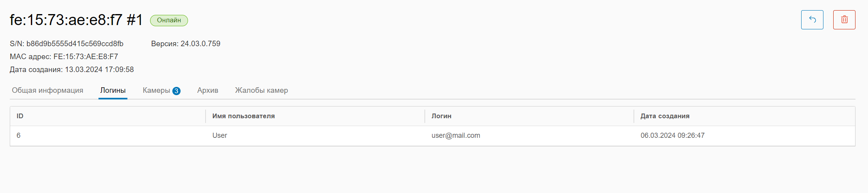Open the Общая информация tab

pos(48,90)
